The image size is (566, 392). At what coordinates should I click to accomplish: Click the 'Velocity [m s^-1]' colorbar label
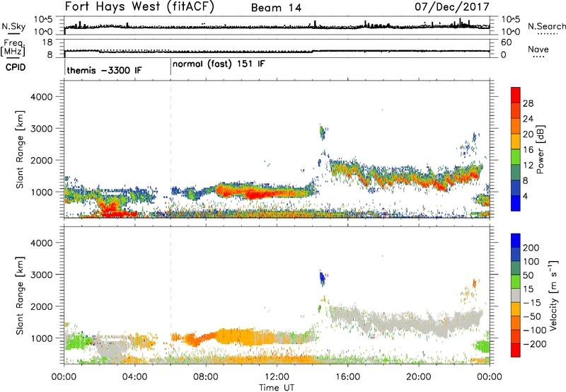[553, 295]
